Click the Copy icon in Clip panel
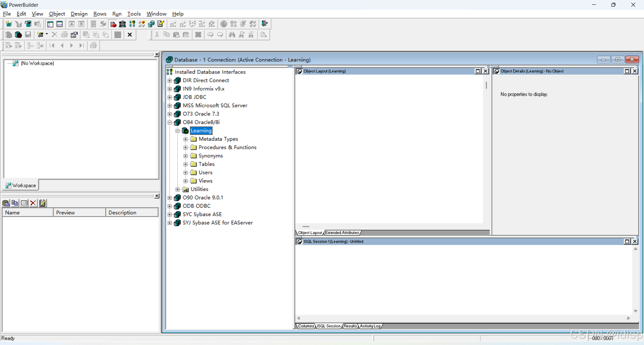This screenshot has width=644, height=345. 15,203
